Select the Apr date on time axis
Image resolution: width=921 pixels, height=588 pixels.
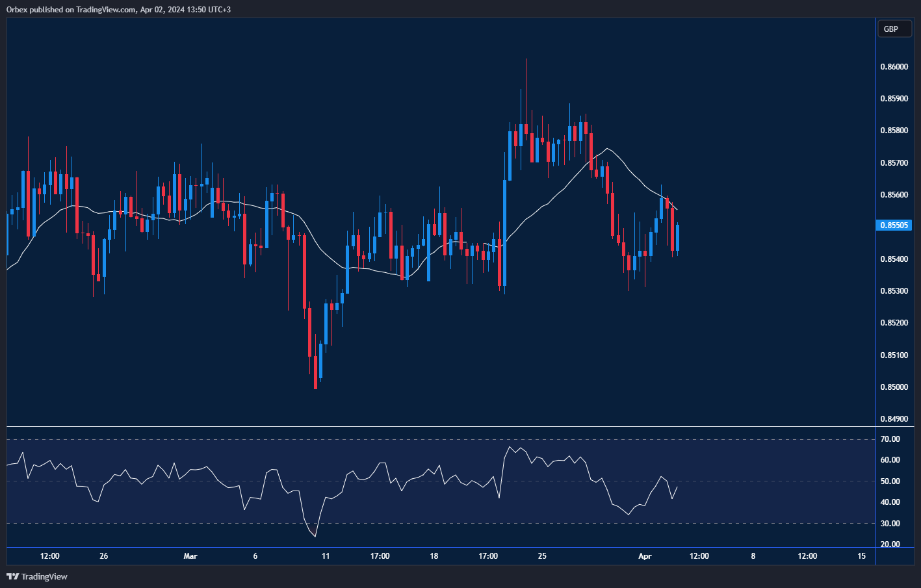[x=645, y=556]
